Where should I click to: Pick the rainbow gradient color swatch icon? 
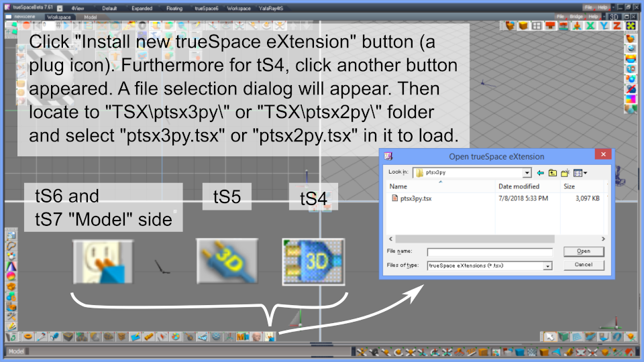point(631,99)
